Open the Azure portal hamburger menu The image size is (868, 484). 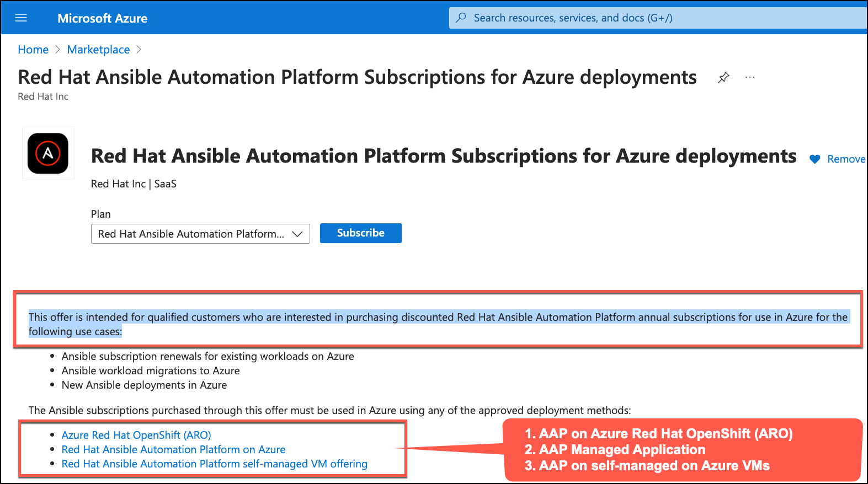point(21,18)
